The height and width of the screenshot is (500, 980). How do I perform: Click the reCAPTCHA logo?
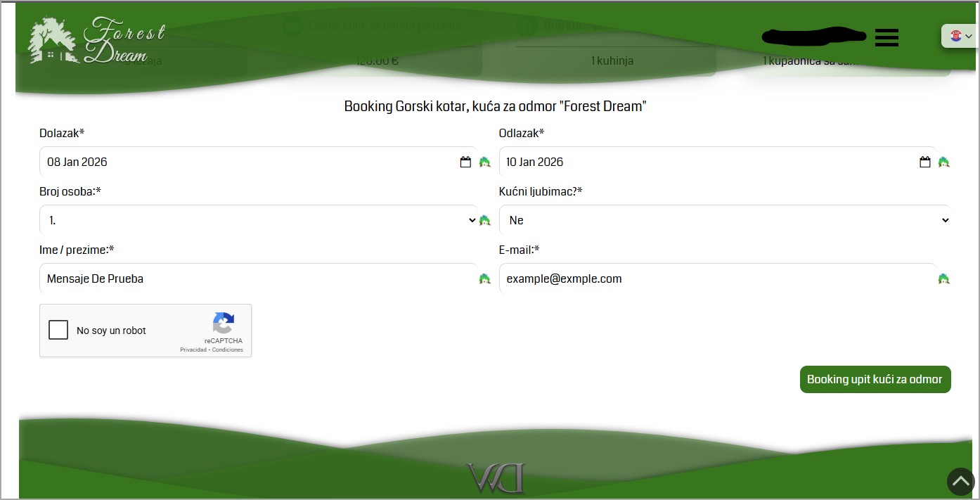click(x=223, y=323)
